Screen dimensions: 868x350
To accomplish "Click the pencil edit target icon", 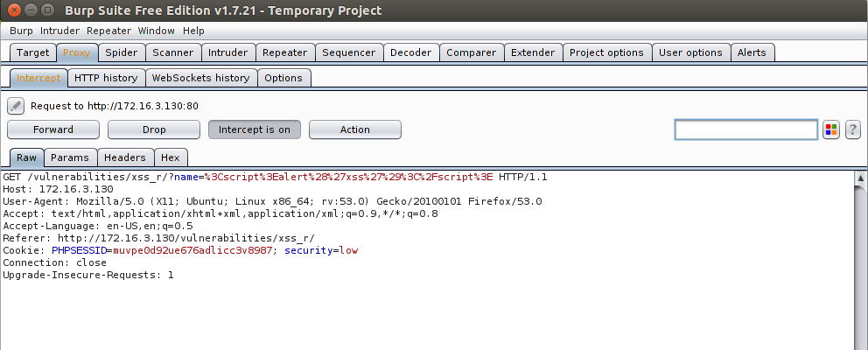I will [x=16, y=106].
